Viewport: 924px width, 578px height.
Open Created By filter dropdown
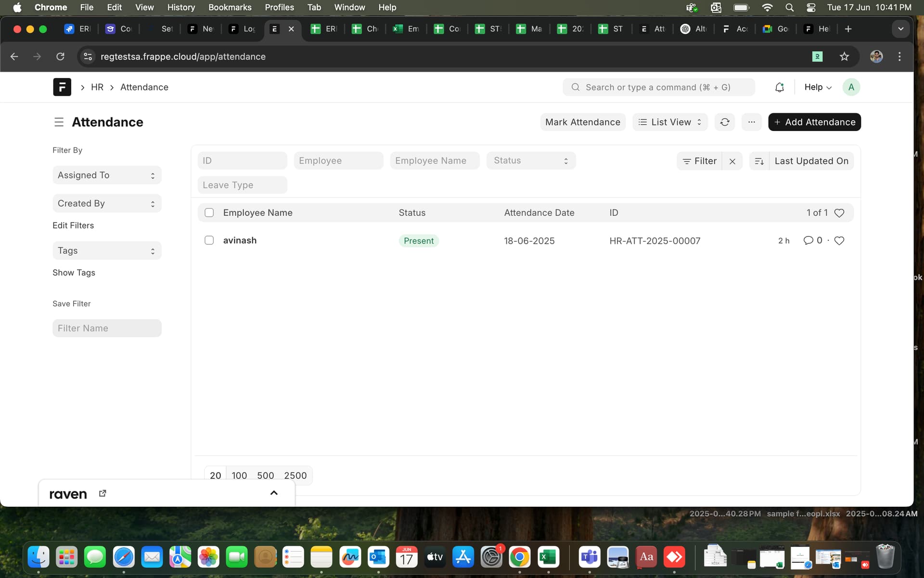[x=107, y=204]
